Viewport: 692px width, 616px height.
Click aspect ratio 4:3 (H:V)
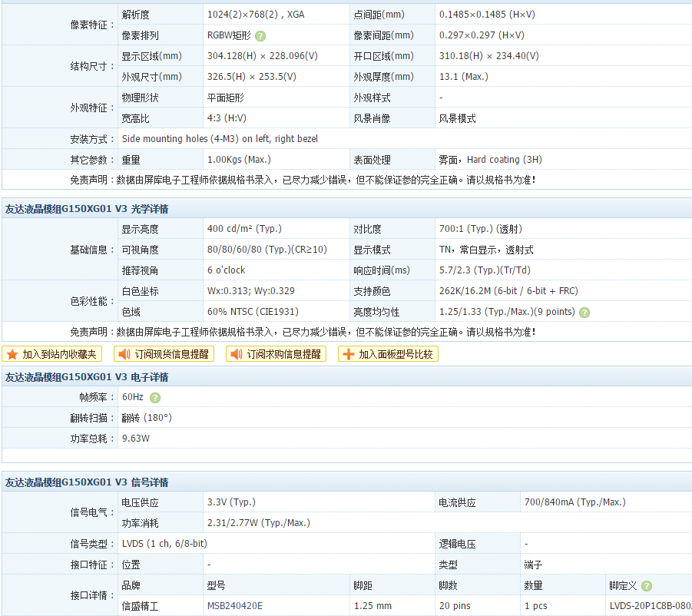click(227, 118)
